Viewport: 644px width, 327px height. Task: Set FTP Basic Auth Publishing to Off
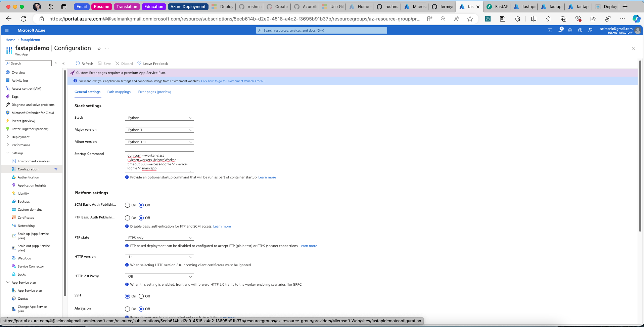[x=141, y=218]
